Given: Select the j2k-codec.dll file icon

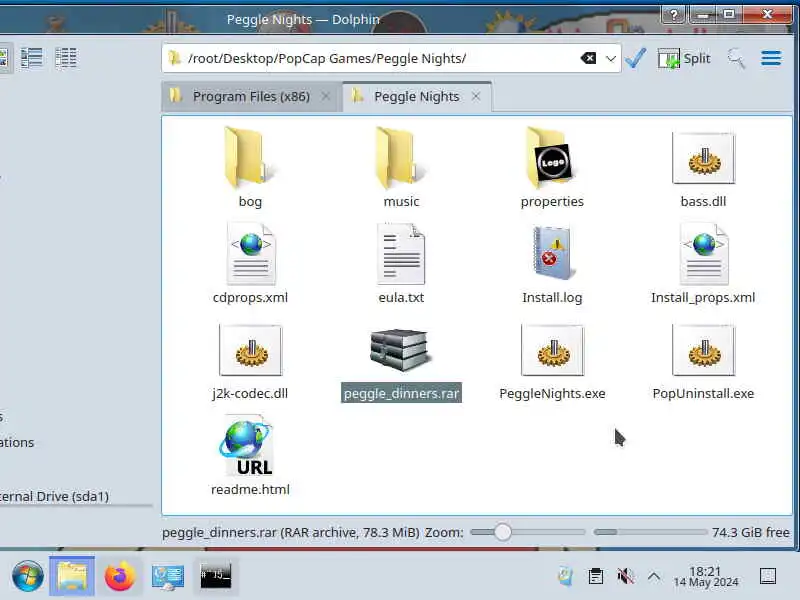Looking at the screenshot, I should 250,350.
